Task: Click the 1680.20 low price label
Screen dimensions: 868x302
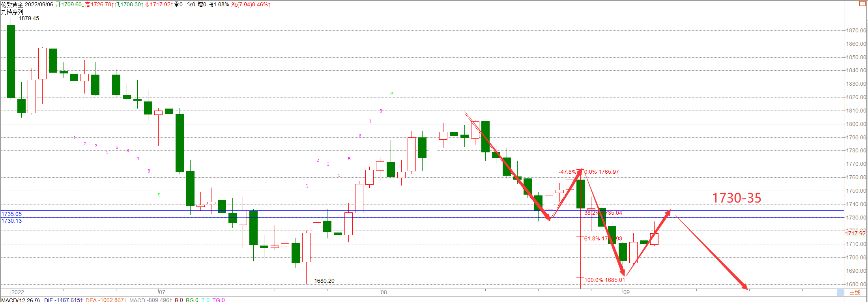Action: tap(324, 281)
